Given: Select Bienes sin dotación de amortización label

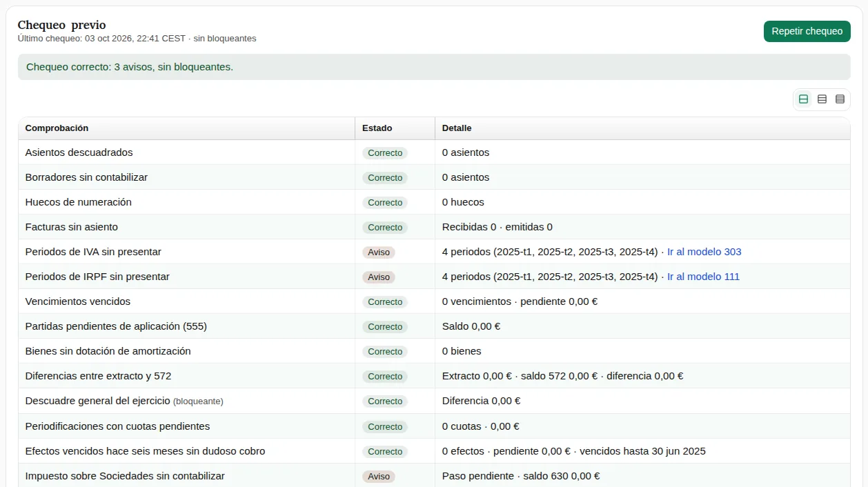Looking at the screenshot, I should pyautogui.click(x=108, y=351).
